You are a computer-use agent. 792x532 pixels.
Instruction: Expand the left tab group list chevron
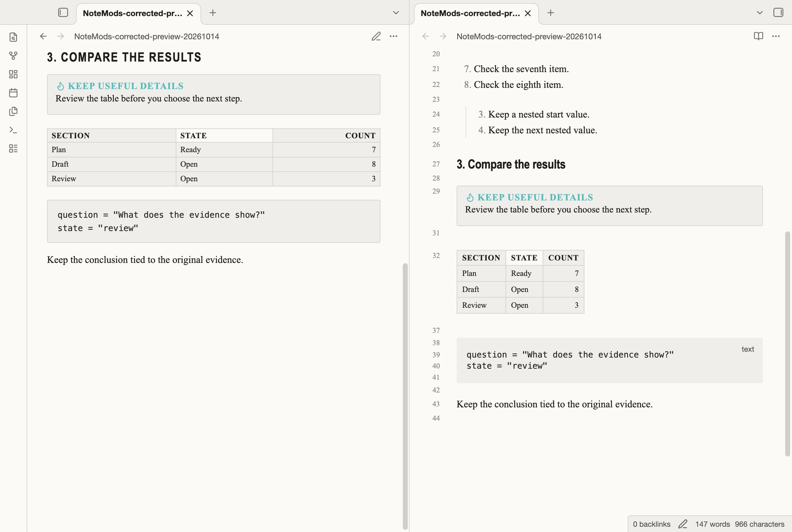(396, 13)
